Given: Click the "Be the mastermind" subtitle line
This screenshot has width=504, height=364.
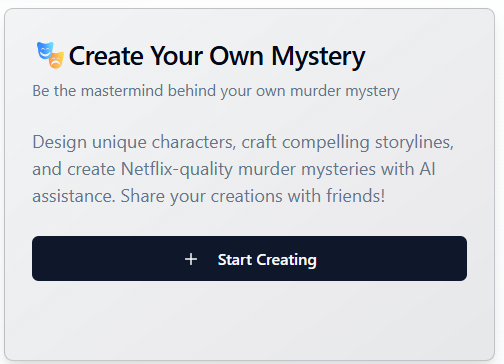Looking at the screenshot, I should pos(216,91).
